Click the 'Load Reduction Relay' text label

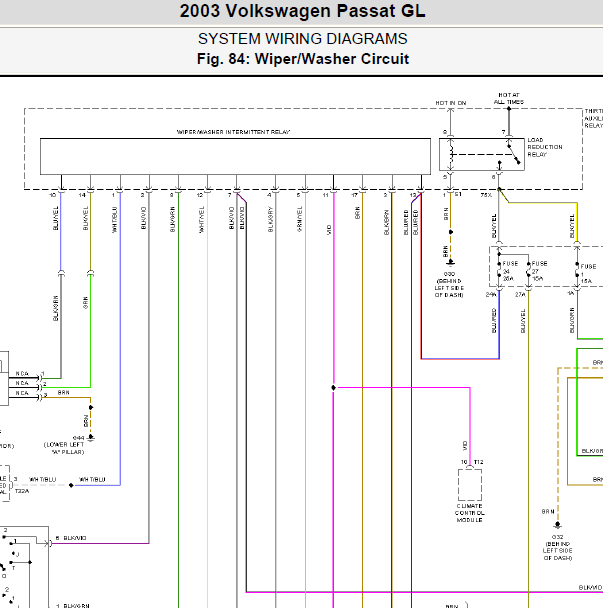(x=544, y=149)
